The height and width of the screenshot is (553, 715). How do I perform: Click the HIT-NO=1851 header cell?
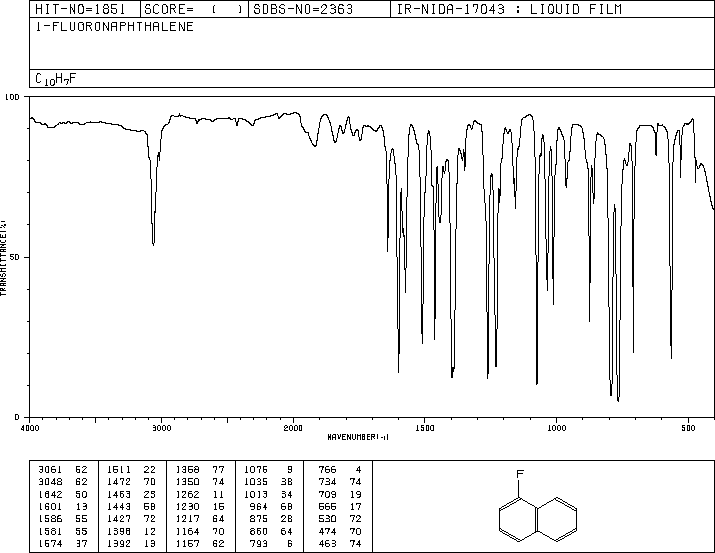pos(85,9)
